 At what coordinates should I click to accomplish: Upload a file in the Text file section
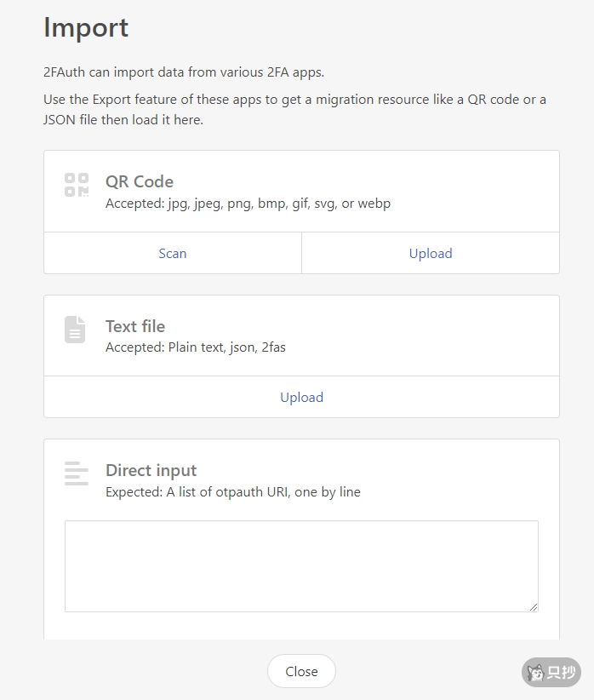tap(301, 397)
